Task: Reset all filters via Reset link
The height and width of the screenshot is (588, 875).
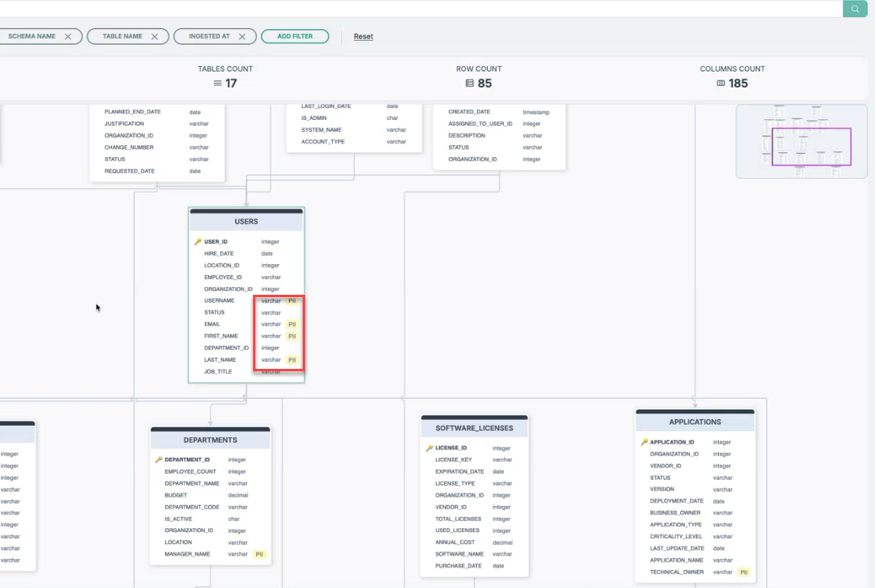Action: (x=363, y=36)
